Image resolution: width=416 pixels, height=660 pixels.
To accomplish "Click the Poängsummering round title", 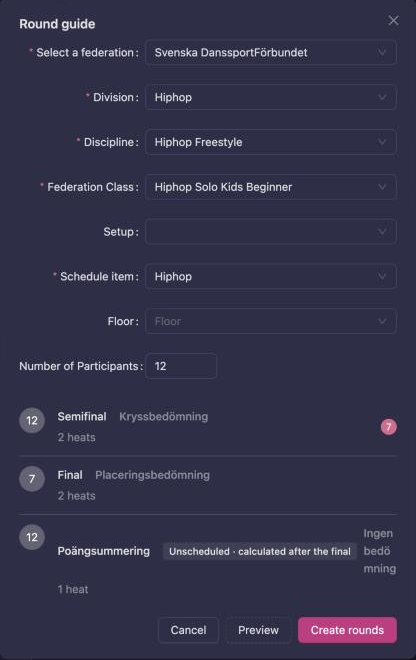I will point(104,551).
